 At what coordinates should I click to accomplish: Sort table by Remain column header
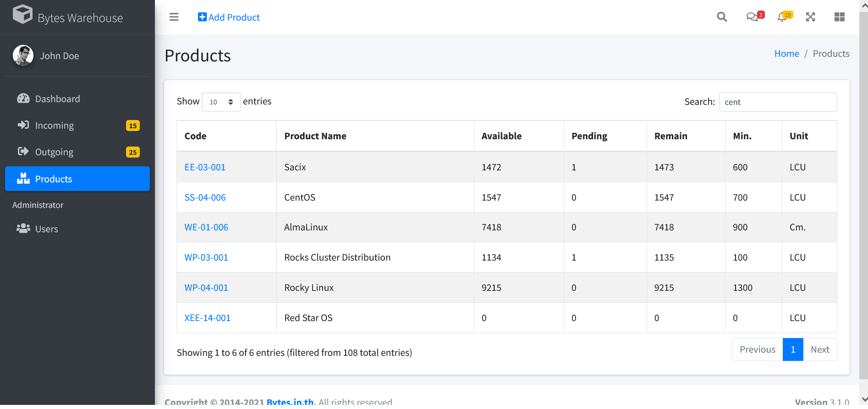pyautogui.click(x=686, y=136)
